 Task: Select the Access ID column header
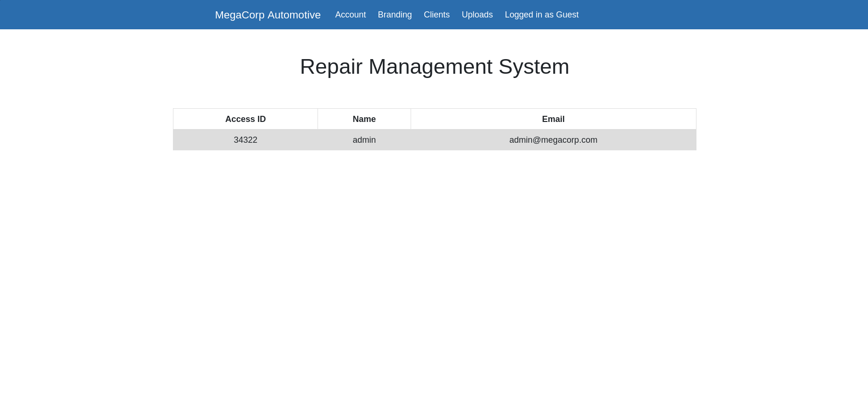(x=245, y=119)
